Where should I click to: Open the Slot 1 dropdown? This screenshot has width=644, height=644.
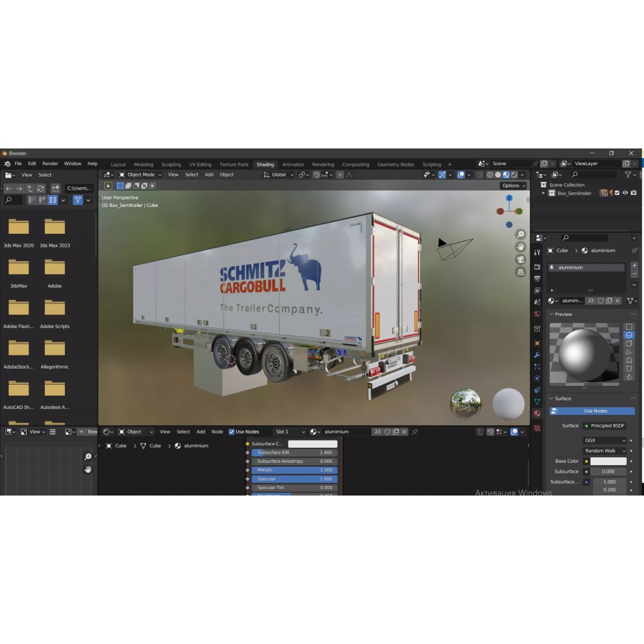tap(290, 432)
